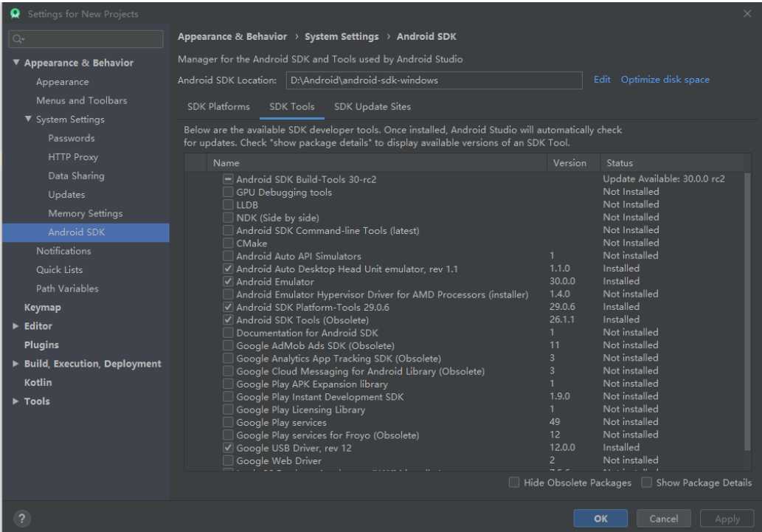Uncheck Android Emulator checkbox
This screenshot has width=762, height=532.
[228, 281]
